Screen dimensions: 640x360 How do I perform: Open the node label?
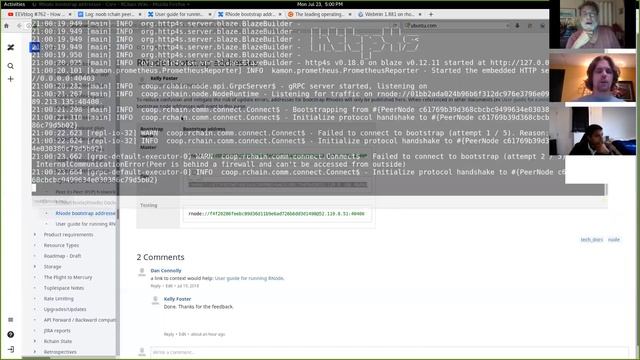pos(613,240)
